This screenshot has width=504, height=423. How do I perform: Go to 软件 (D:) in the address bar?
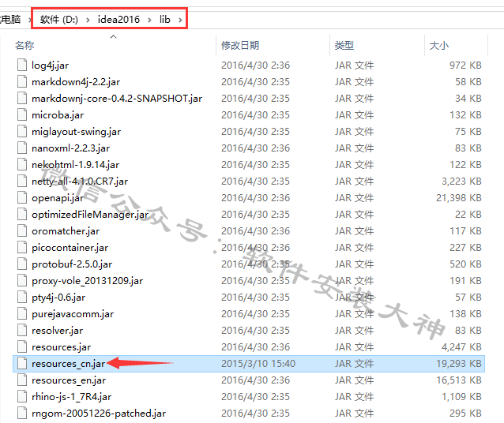(x=59, y=20)
